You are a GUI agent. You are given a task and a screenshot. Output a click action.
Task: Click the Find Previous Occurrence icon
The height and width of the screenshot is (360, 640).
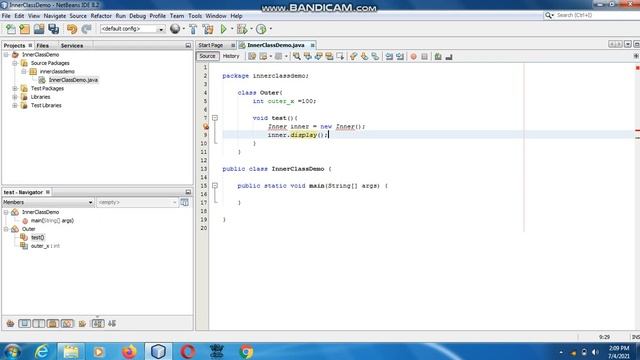308,56
